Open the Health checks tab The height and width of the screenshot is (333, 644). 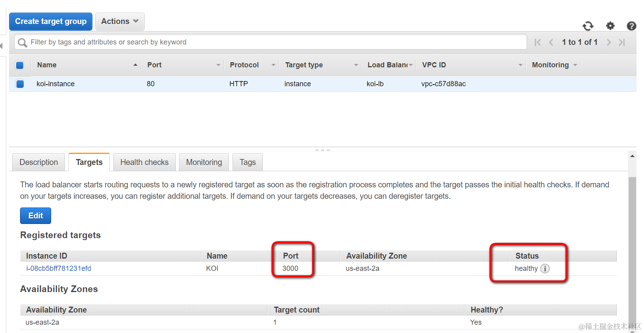point(144,162)
